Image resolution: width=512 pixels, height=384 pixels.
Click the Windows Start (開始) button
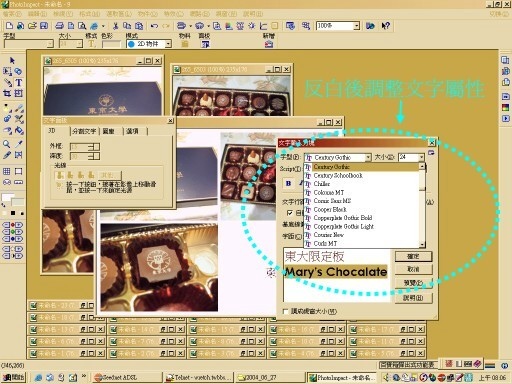click(x=13, y=377)
